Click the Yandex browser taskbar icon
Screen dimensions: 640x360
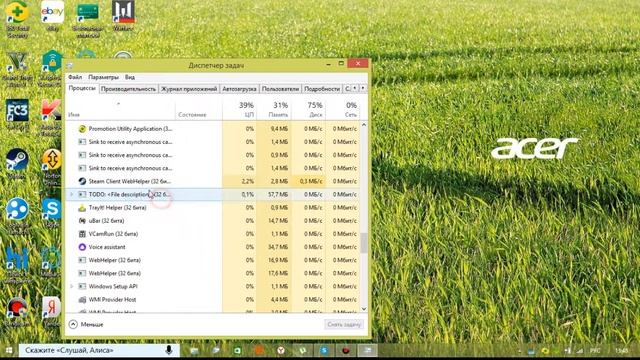[281, 350]
